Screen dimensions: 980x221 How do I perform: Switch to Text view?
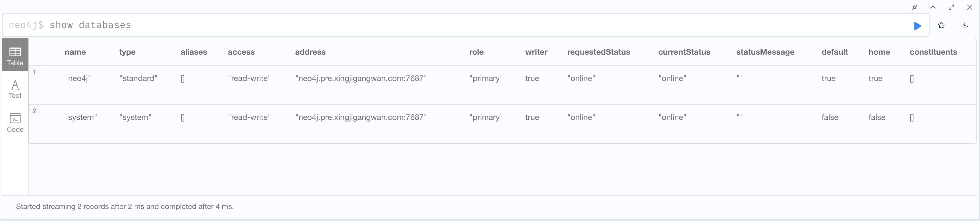(15, 89)
